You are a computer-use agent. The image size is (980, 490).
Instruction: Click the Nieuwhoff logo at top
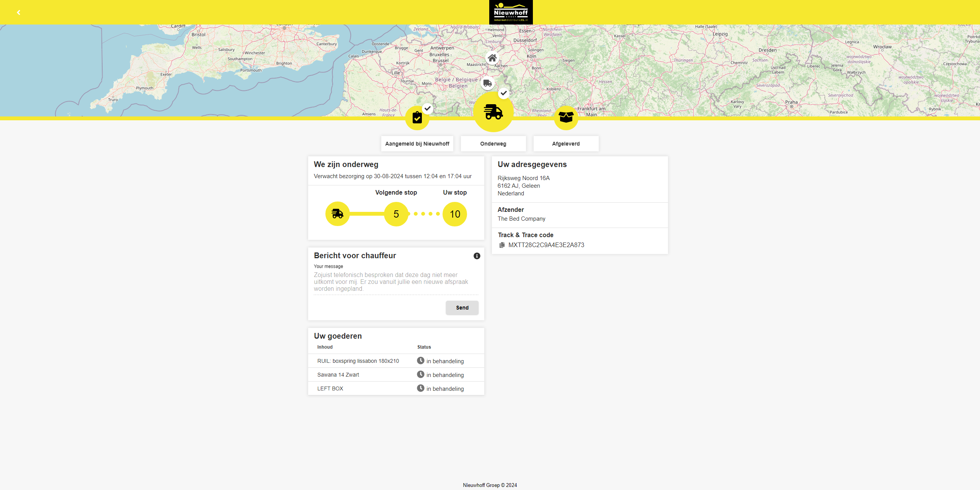[511, 12]
